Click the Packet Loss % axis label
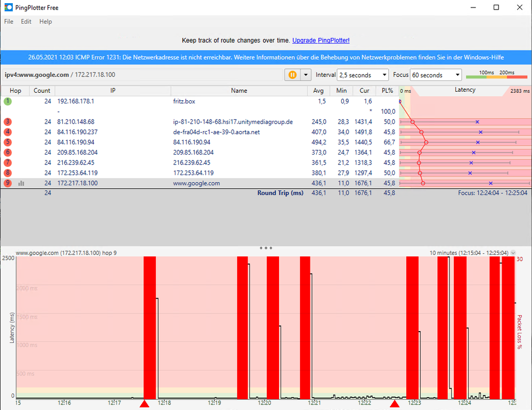This screenshot has width=532, height=410. [x=519, y=332]
